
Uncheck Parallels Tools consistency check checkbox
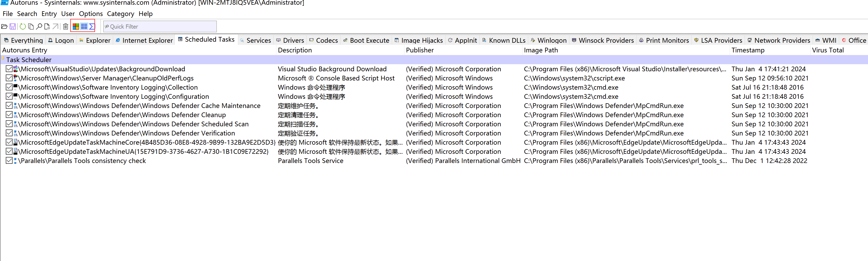point(9,161)
